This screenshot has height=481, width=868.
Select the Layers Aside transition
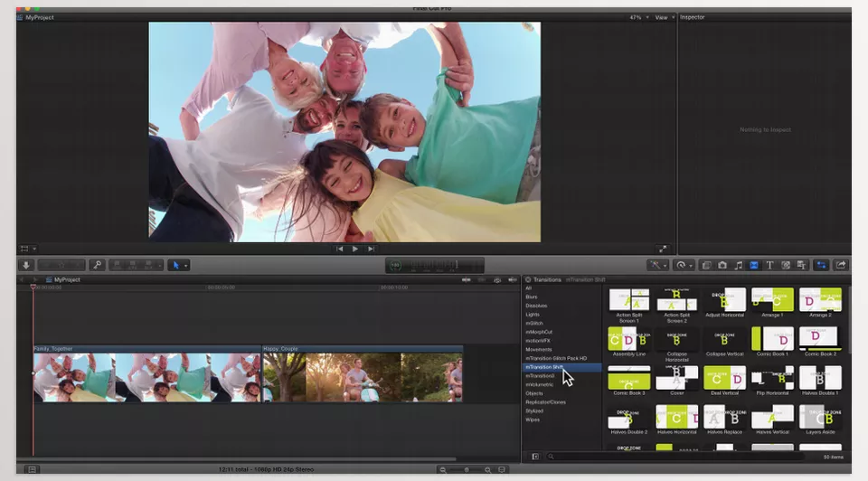coord(820,420)
